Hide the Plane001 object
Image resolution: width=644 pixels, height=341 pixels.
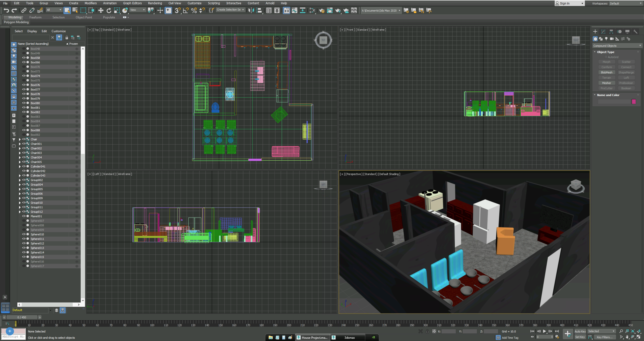tap(24, 216)
